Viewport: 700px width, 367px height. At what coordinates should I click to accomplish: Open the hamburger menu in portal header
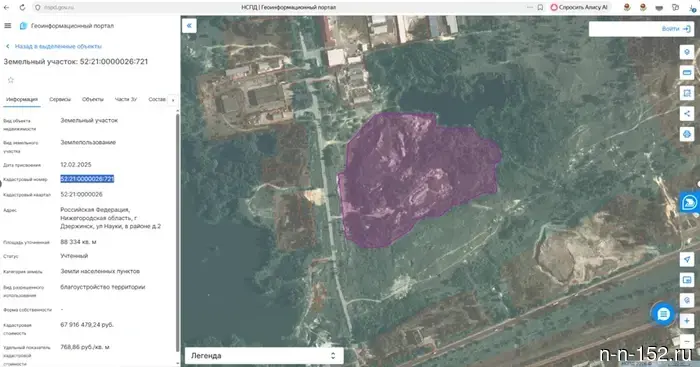coord(8,26)
